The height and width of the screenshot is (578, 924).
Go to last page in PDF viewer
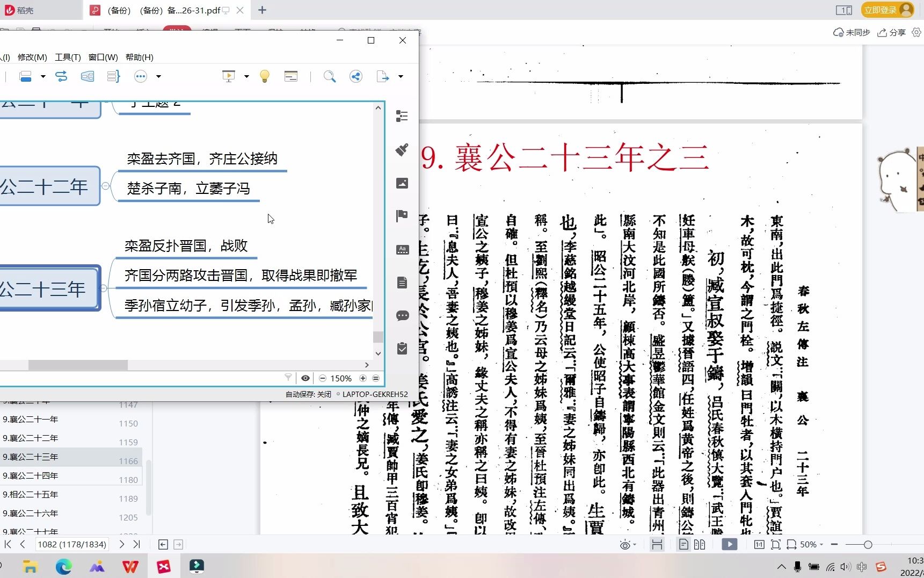click(137, 544)
